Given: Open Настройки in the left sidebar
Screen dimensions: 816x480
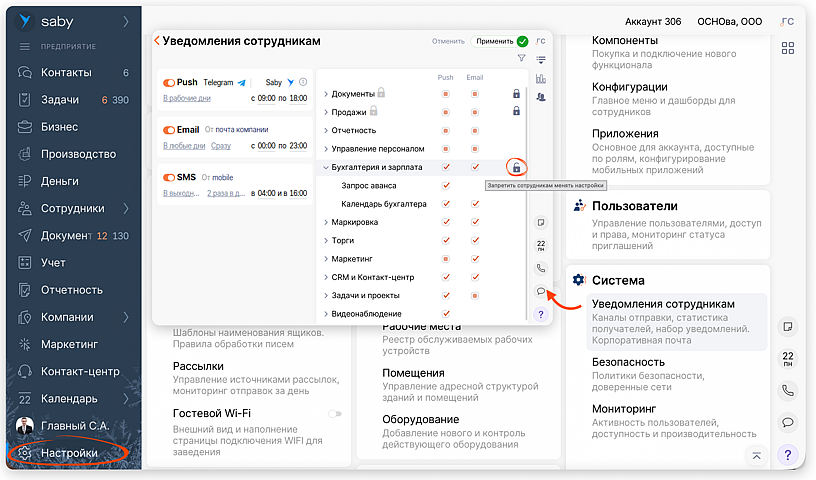Looking at the screenshot, I should click(x=69, y=453).
